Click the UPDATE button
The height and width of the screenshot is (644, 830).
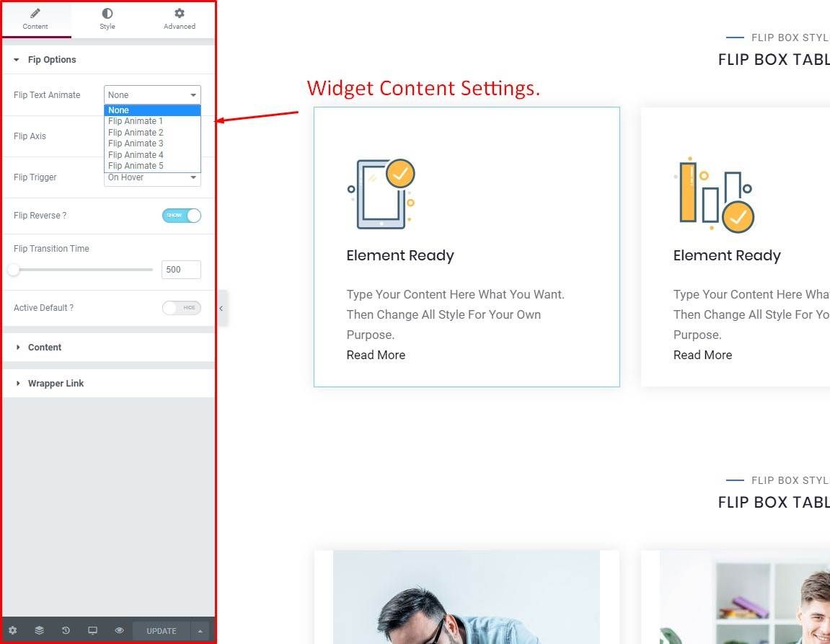click(160, 630)
